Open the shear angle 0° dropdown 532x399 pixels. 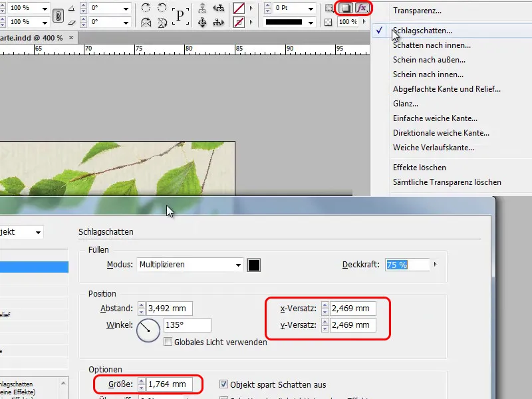(126, 23)
